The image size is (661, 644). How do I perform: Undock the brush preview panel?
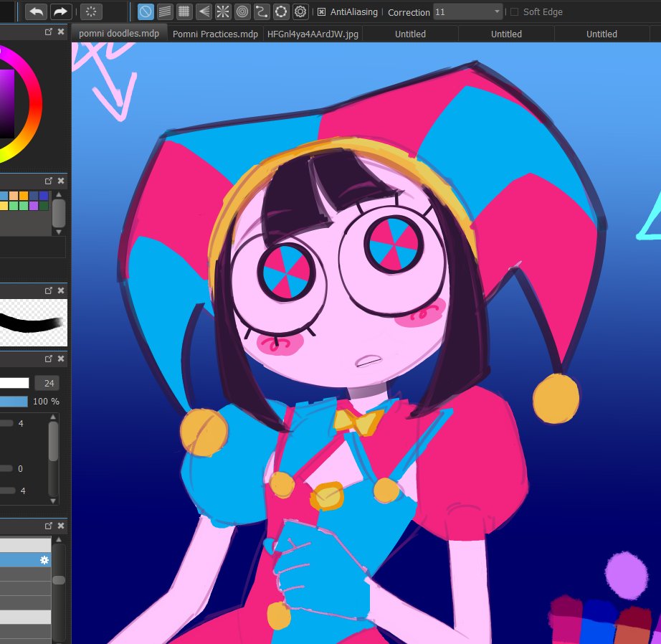pyautogui.click(x=49, y=290)
